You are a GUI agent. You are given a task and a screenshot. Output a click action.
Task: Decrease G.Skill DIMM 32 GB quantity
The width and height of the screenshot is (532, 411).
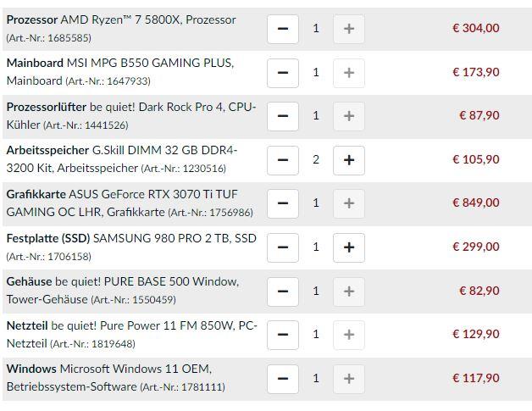point(283,160)
